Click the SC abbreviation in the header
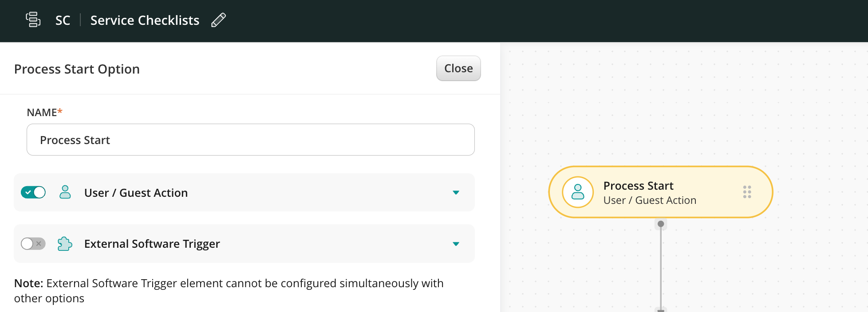Image resolution: width=868 pixels, height=312 pixels. tap(63, 20)
